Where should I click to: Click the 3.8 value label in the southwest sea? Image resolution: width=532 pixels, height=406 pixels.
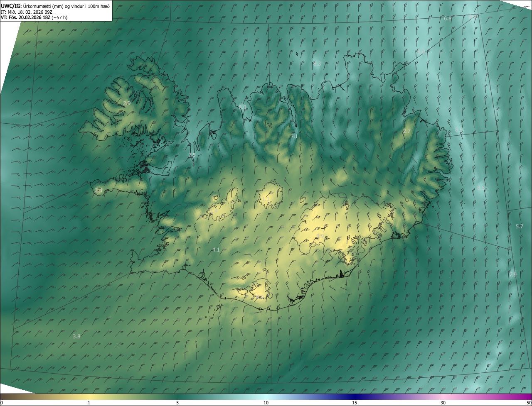tap(76, 336)
